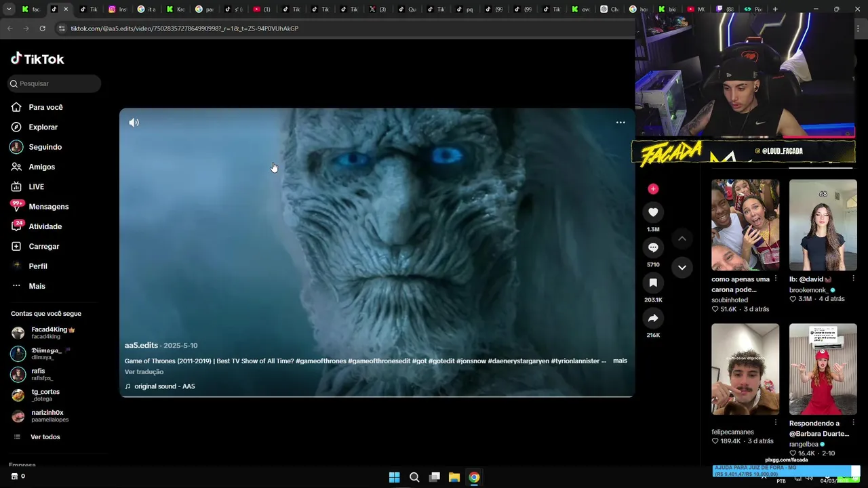The height and width of the screenshot is (488, 868).
Task: Open comments on the video (5710)
Action: tap(653, 247)
